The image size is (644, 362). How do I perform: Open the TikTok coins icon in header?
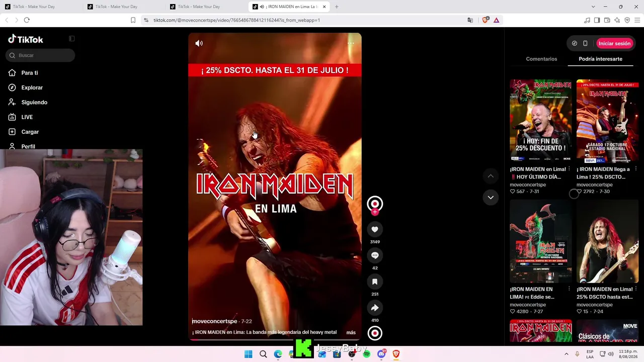575,44
